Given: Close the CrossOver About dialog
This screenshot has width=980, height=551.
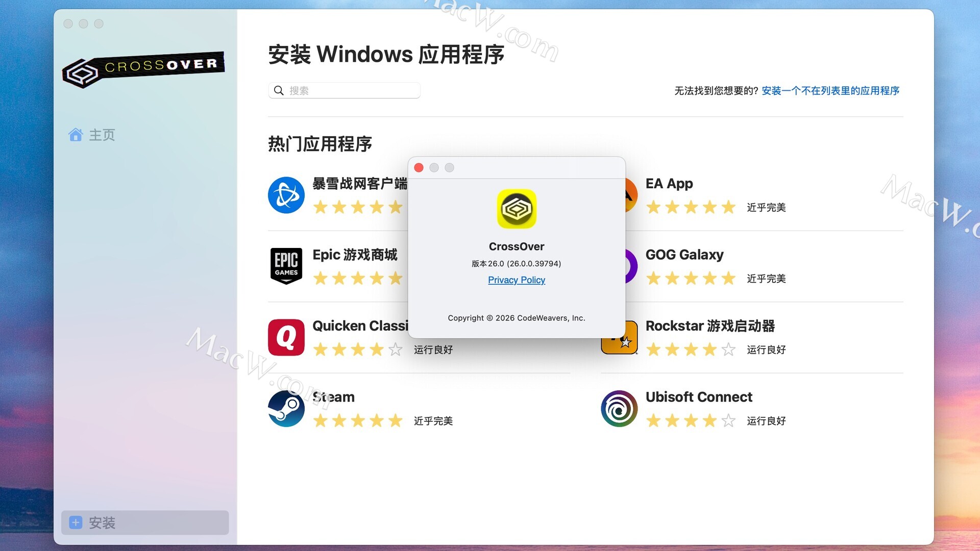Looking at the screenshot, I should pos(419,168).
